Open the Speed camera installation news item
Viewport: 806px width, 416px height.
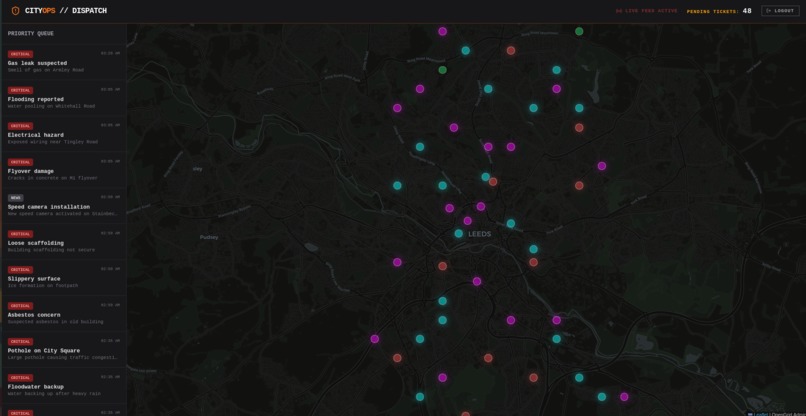click(64, 205)
